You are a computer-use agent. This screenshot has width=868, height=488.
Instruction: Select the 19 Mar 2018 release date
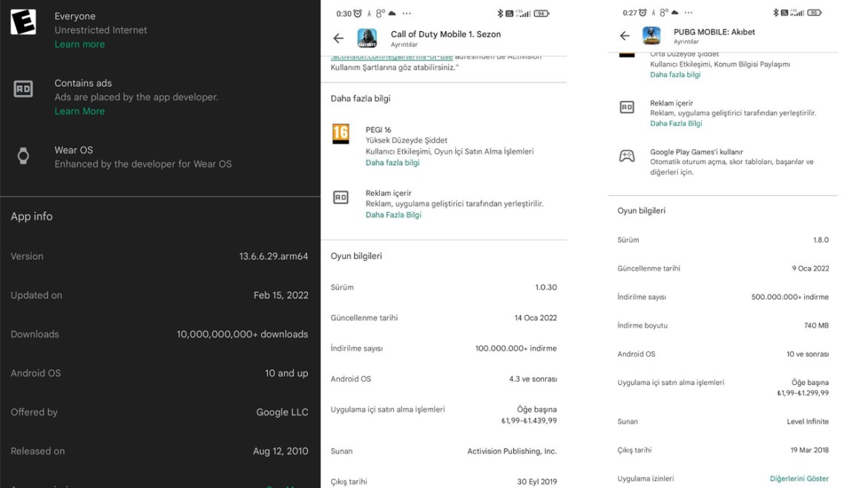point(809,450)
